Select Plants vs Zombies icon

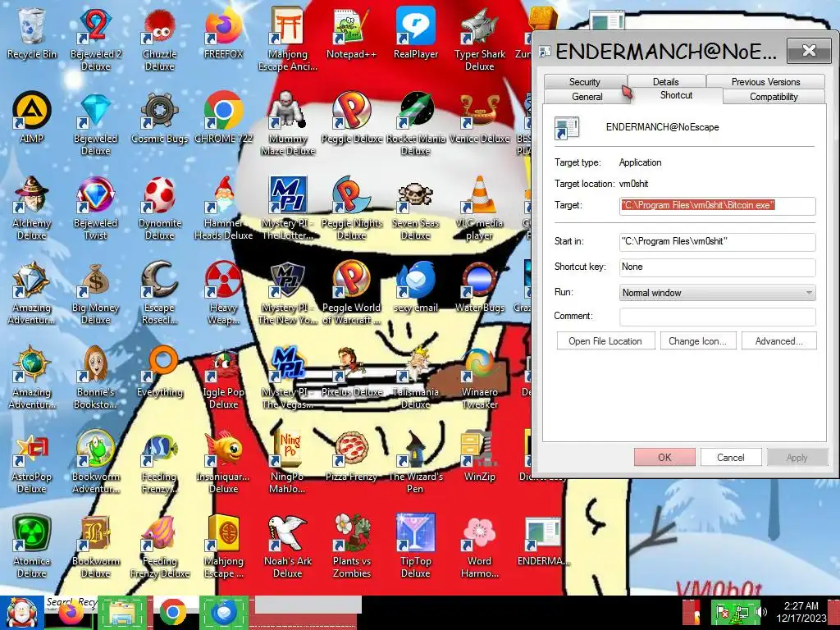(x=351, y=546)
